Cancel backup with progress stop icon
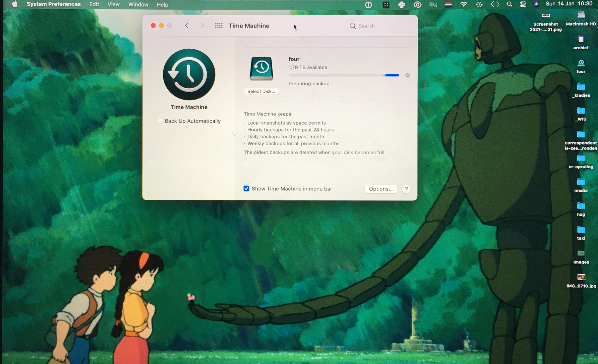The image size is (598, 364). coord(407,75)
